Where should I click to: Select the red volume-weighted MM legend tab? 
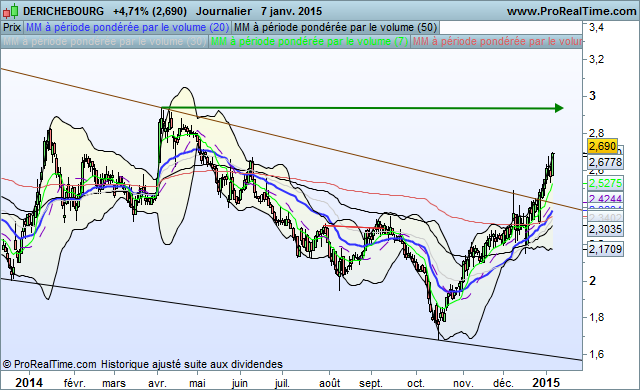tap(497, 42)
